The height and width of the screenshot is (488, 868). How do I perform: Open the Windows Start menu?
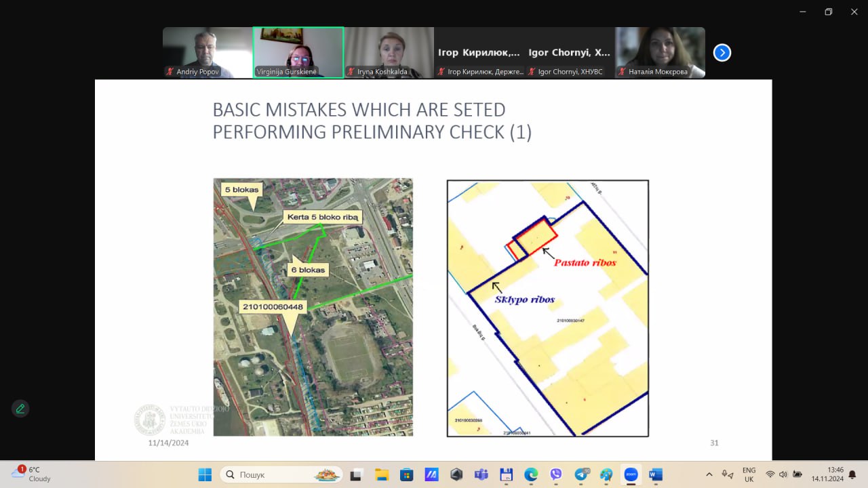[205, 474]
